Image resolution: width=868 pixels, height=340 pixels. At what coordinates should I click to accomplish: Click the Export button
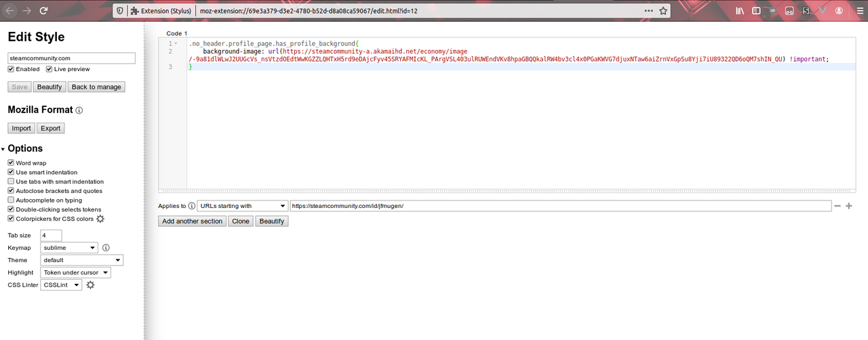click(x=51, y=128)
